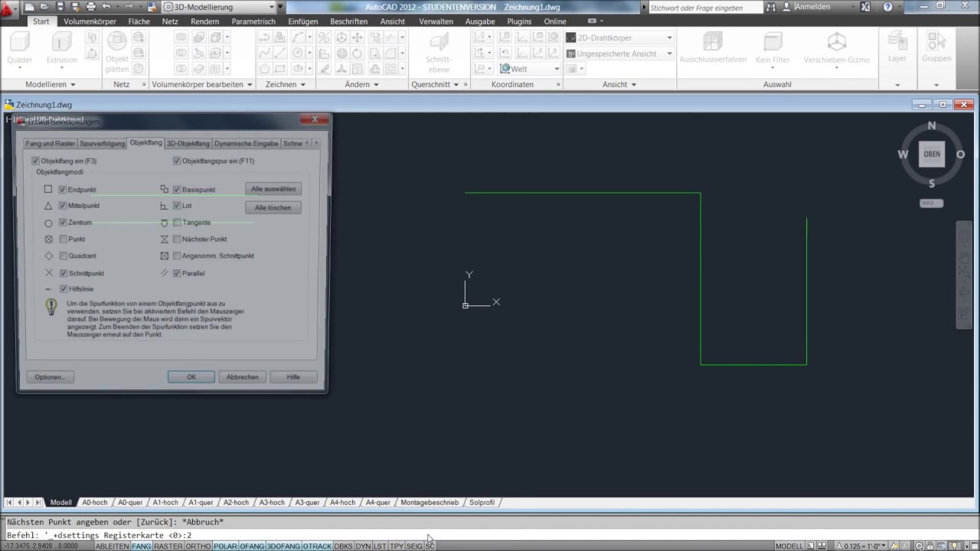Click the Redo arrow icon
Screen dimensions: 980x551
[129, 7]
